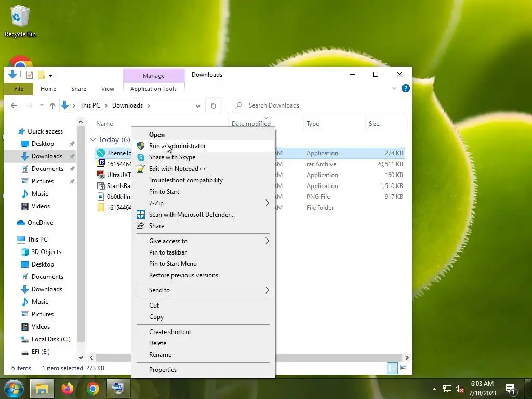The image size is (532, 399).
Task: Open recent locations dropdown arrow
Action: (42, 105)
